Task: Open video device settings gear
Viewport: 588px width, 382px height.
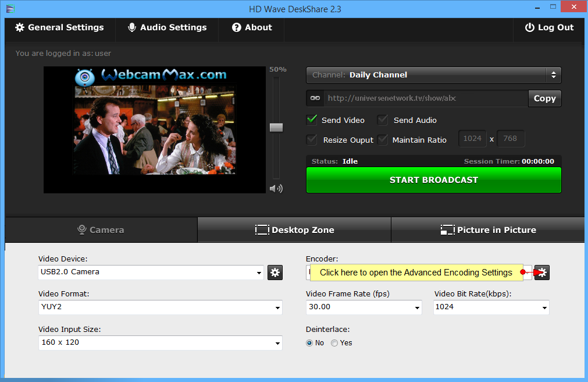Action: click(275, 273)
